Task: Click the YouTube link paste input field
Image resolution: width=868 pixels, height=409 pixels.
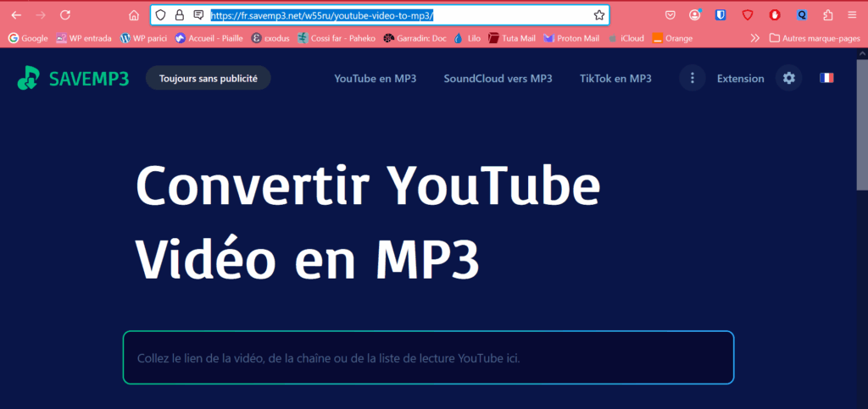Action: click(428, 357)
